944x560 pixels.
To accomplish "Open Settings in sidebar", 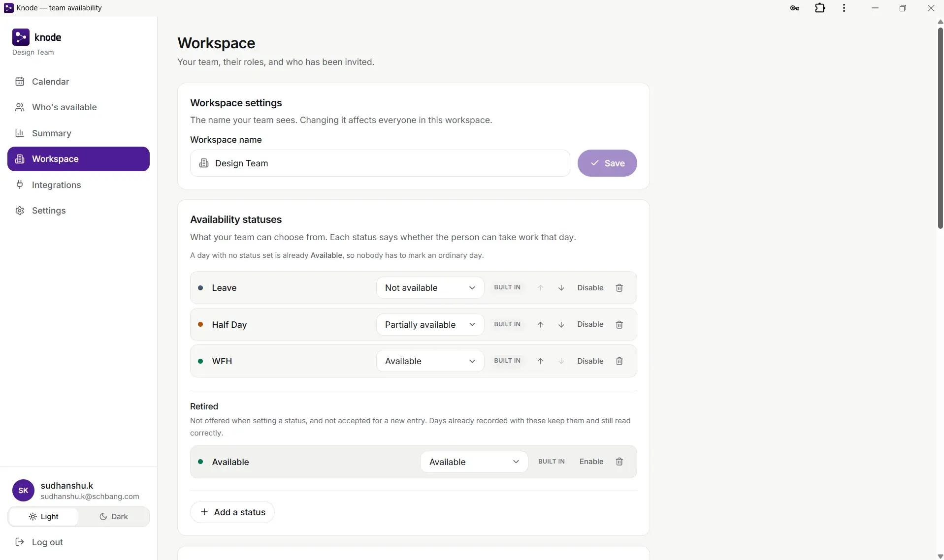I will click(x=78, y=211).
